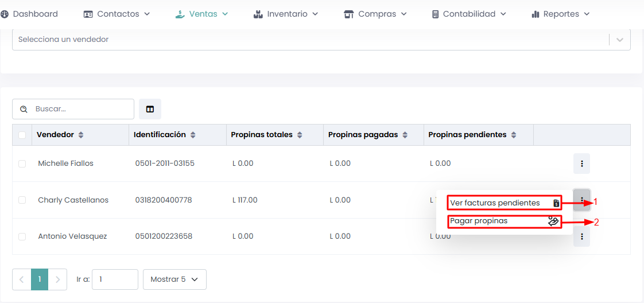The height and width of the screenshot is (303, 644).
Task: Select the Michelle Fiallos row checkbox
Action: [x=22, y=164]
